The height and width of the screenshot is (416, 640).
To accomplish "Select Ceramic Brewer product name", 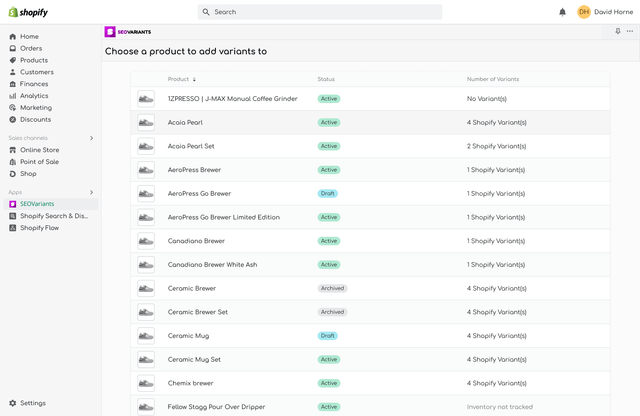I will [191, 288].
